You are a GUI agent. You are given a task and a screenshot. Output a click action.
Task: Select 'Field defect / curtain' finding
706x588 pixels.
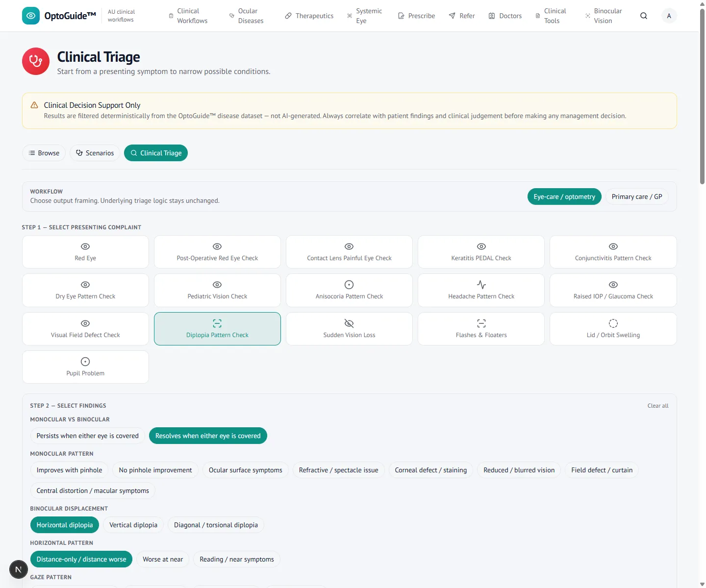(x=602, y=470)
